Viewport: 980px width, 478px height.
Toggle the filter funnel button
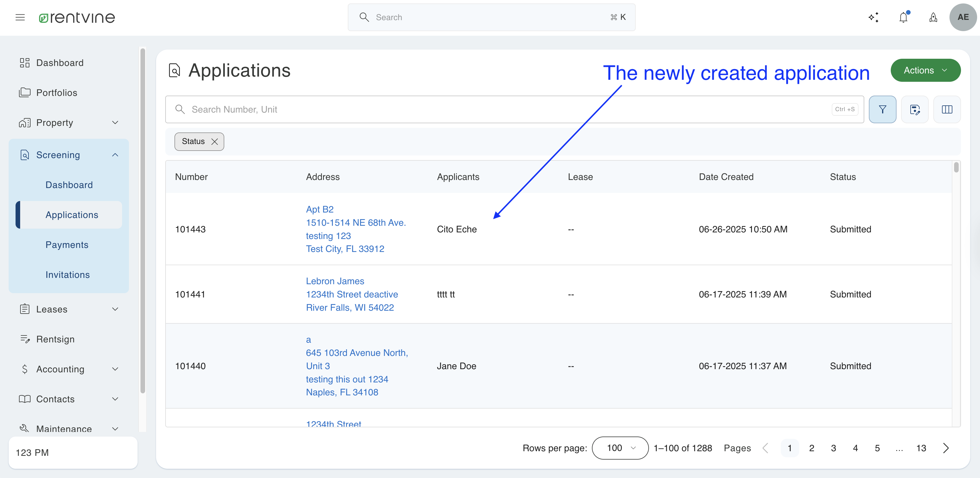(x=882, y=109)
